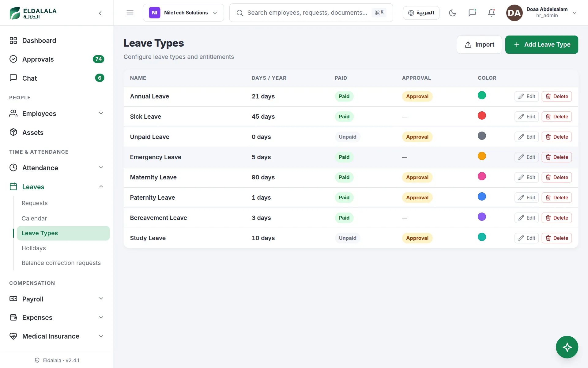
Task: Expand the Attendance section
Action: click(x=57, y=168)
